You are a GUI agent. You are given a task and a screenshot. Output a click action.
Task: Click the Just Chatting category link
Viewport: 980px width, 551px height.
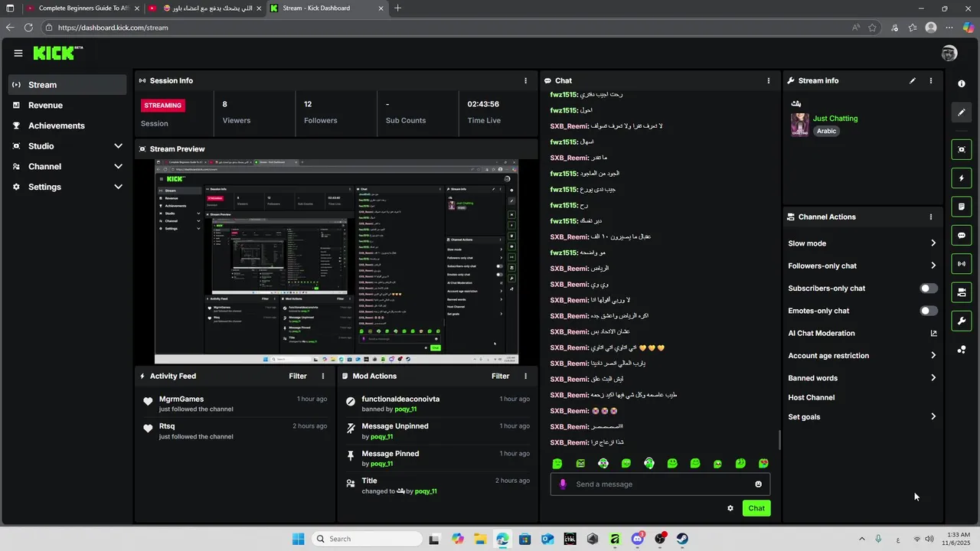click(835, 119)
